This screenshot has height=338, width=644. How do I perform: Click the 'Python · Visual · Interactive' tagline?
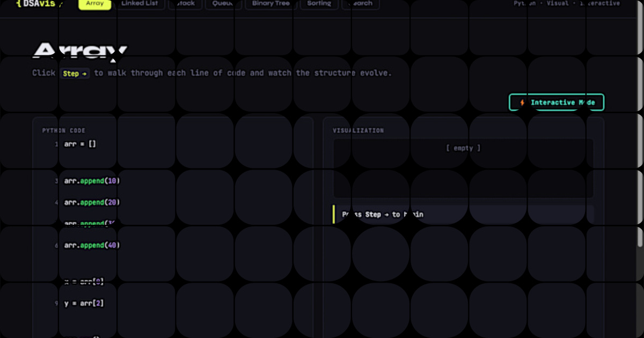coord(567,3)
